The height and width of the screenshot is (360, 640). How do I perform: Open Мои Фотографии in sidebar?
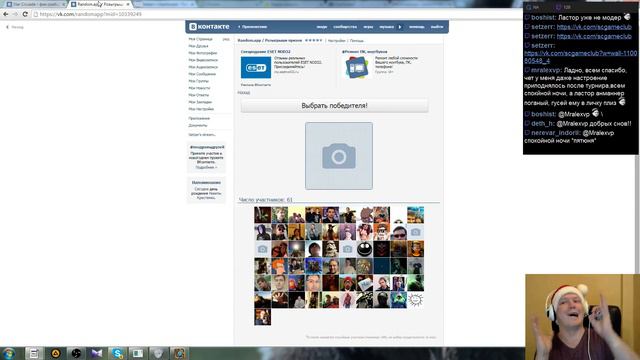coord(203,53)
